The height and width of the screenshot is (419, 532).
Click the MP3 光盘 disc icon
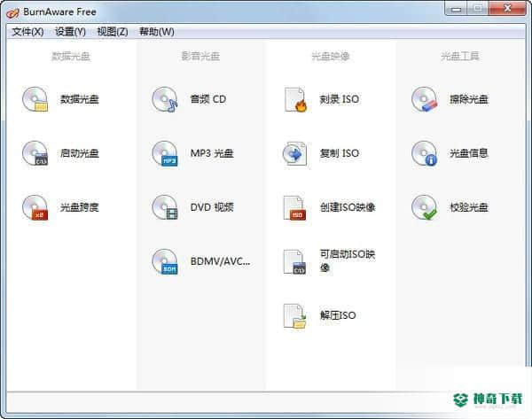pos(165,153)
